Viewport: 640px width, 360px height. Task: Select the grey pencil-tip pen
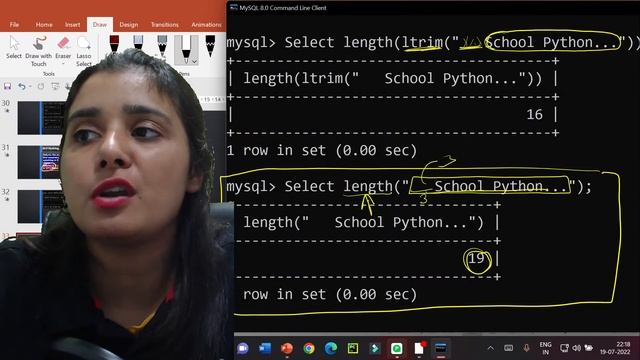pos(162,46)
